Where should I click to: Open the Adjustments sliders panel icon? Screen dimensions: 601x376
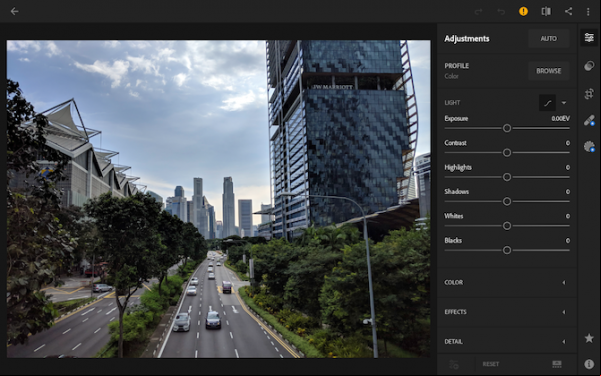[589, 38]
